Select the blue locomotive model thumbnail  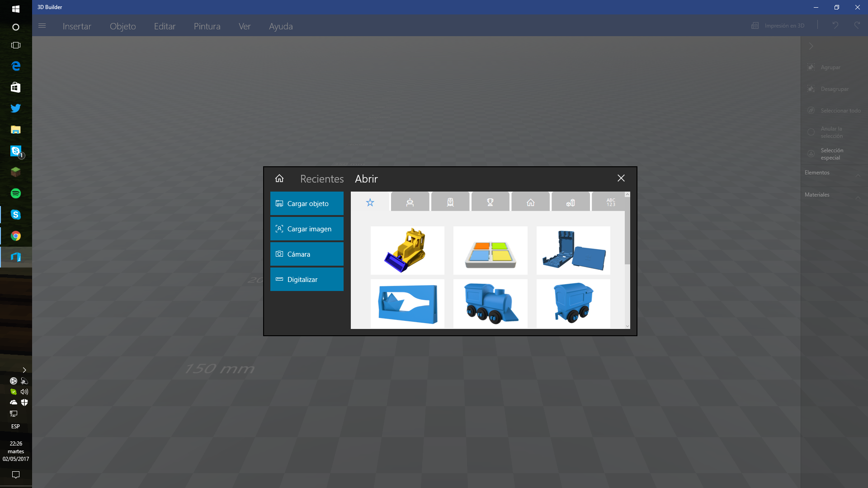tap(490, 303)
